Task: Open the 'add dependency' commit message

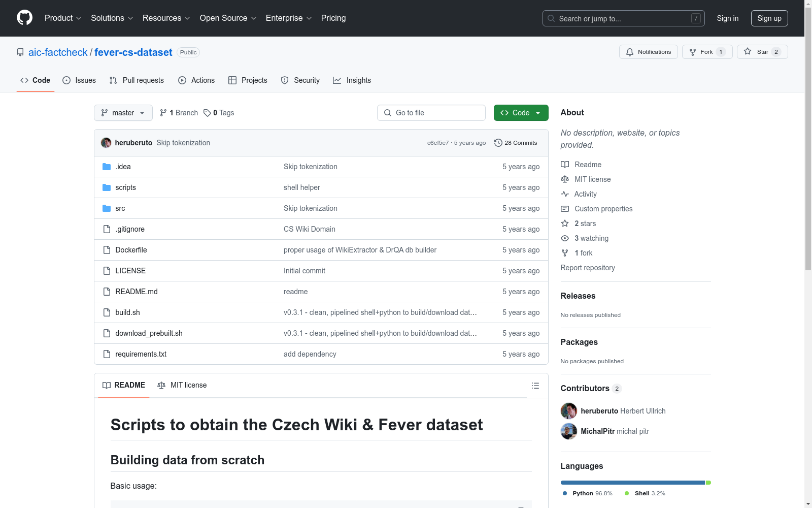Action: click(x=310, y=354)
